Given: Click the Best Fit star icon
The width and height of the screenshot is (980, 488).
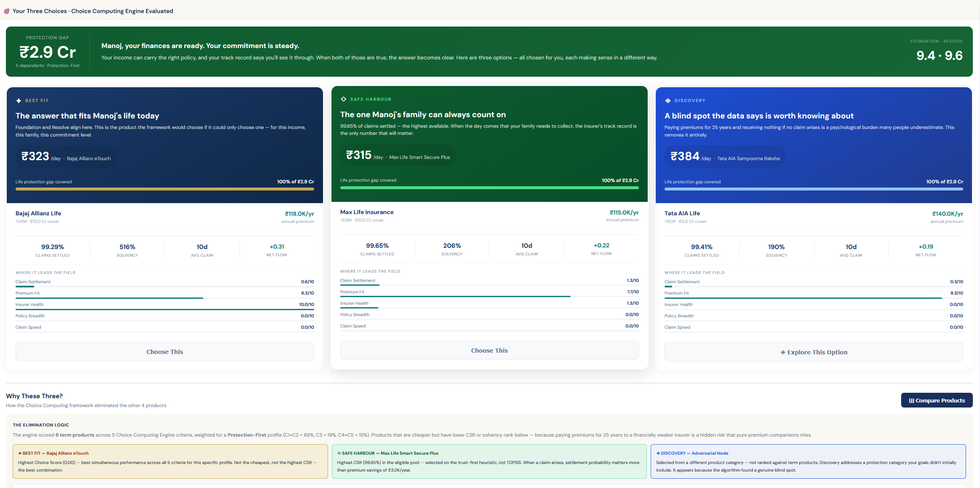Looking at the screenshot, I should [x=19, y=101].
